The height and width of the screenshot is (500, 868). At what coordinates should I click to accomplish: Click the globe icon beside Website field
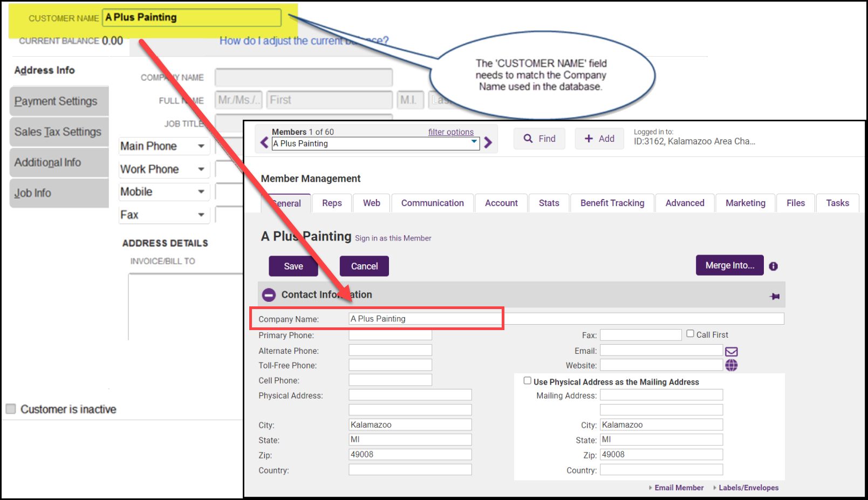(x=731, y=365)
